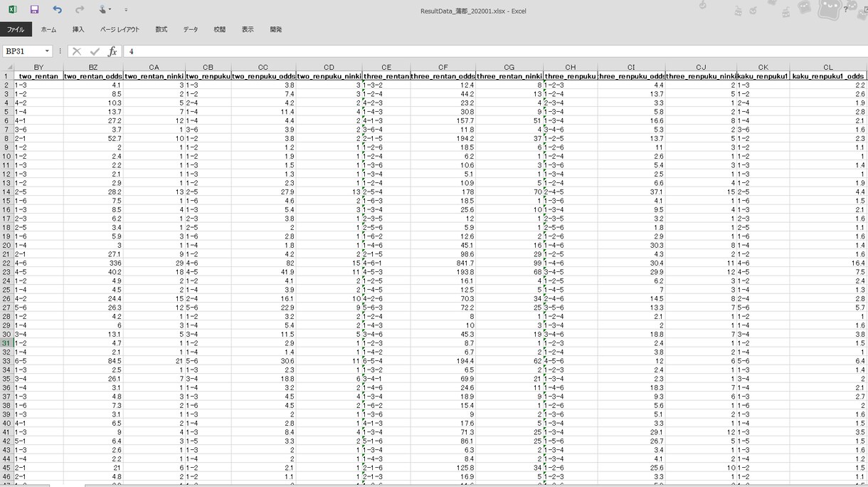Click the cell containing 157.7
This screenshot has height=487, width=868.
click(x=443, y=121)
